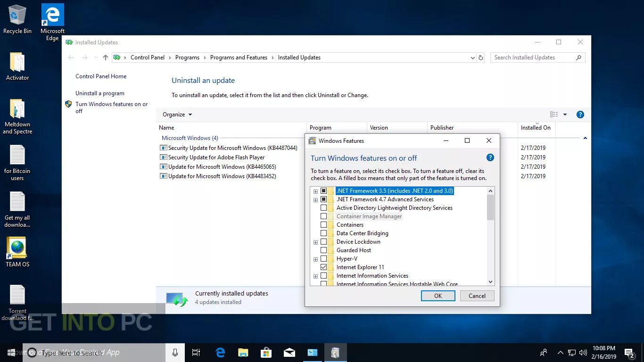Image resolution: width=644 pixels, height=362 pixels.
Task: Select the 'Get my all downloa...' file icon
Action: (x=17, y=210)
